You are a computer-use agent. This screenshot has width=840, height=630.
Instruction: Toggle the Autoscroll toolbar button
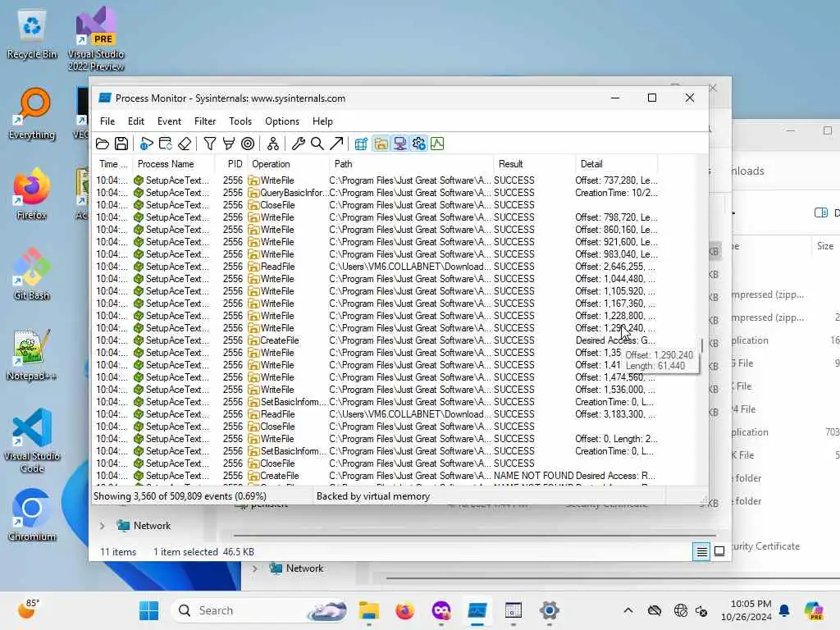click(x=166, y=144)
